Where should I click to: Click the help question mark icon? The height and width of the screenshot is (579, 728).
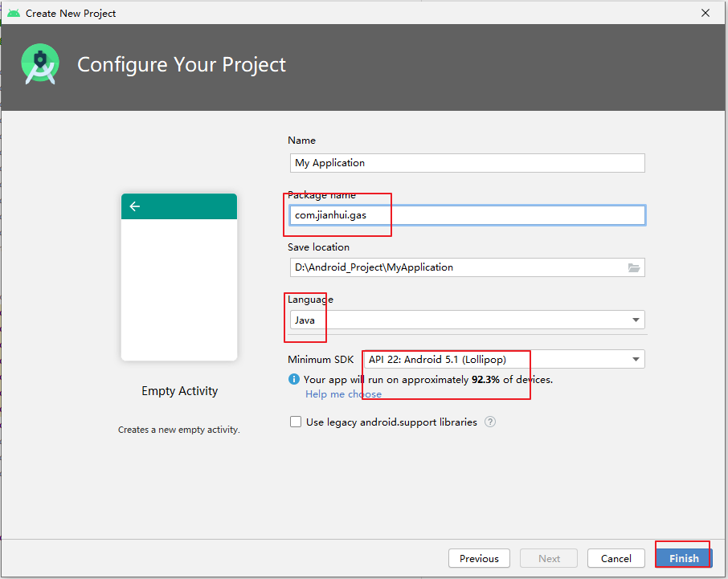(490, 422)
